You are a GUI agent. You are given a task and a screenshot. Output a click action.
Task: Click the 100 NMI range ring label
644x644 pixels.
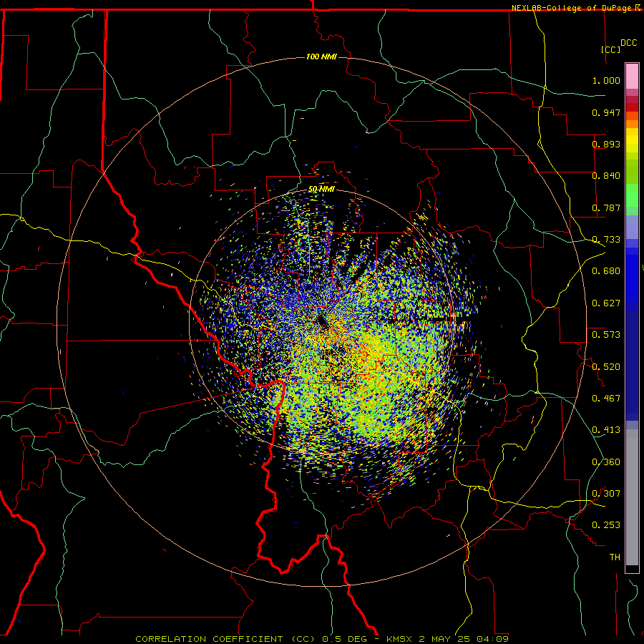pos(321,57)
